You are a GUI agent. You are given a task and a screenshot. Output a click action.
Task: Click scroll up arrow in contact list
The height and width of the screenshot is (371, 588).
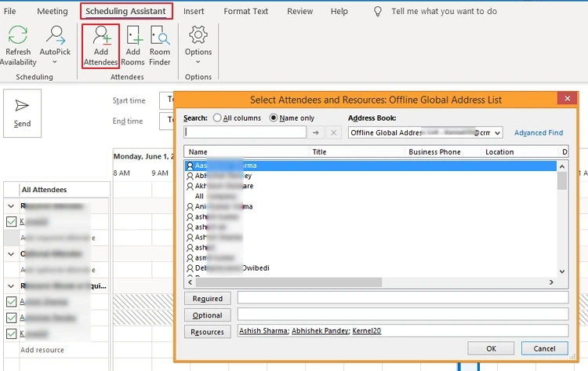click(562, 166)
